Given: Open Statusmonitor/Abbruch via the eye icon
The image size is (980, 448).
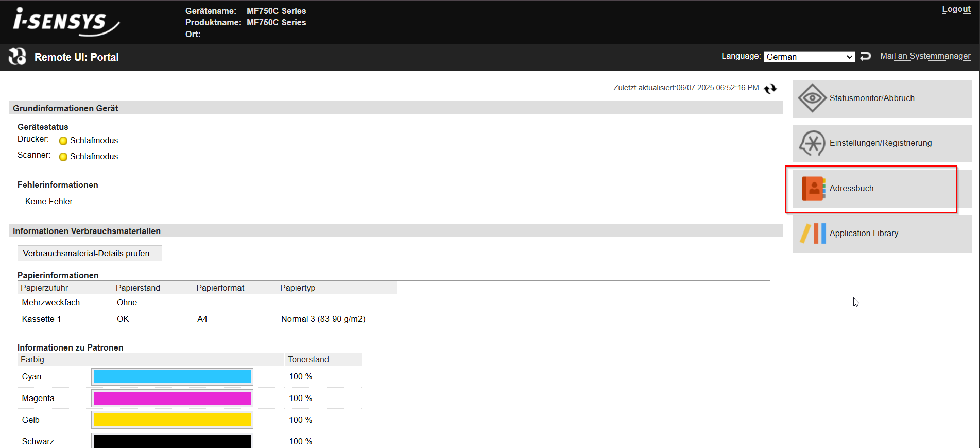Looking at the screenshot, I should [812, 98].
